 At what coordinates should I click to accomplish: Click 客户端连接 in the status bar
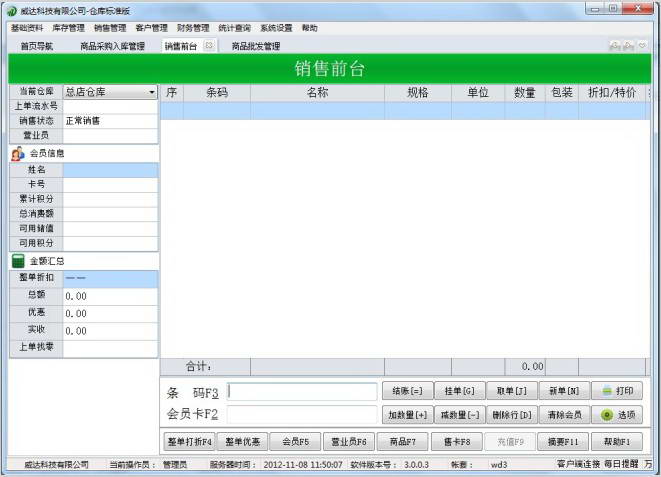[578, 464]
